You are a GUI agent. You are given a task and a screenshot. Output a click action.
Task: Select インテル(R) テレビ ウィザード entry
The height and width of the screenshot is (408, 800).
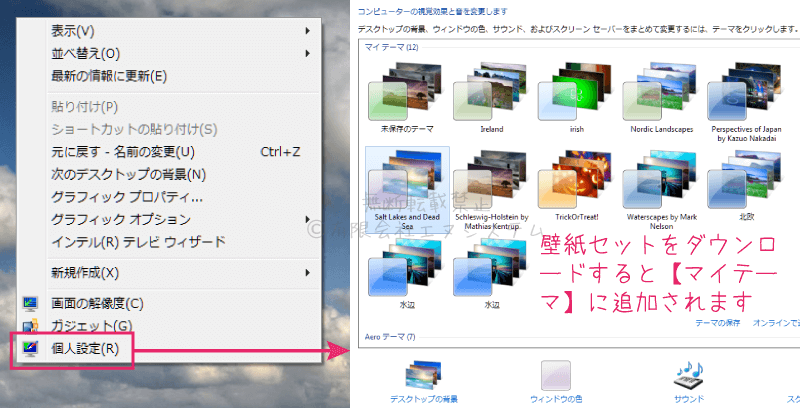168,242
